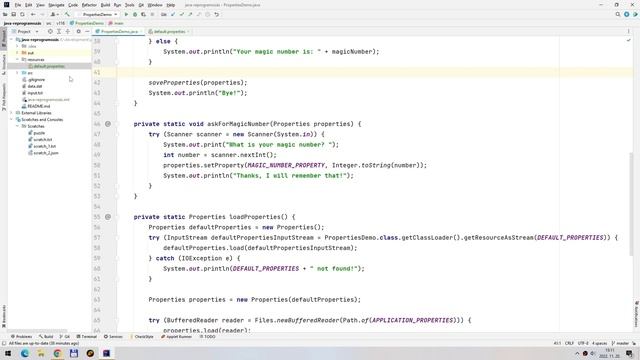The image size is (640, 360).
Task: Click the Open folder toolbar icon
Action: click(x=5, y=14)
